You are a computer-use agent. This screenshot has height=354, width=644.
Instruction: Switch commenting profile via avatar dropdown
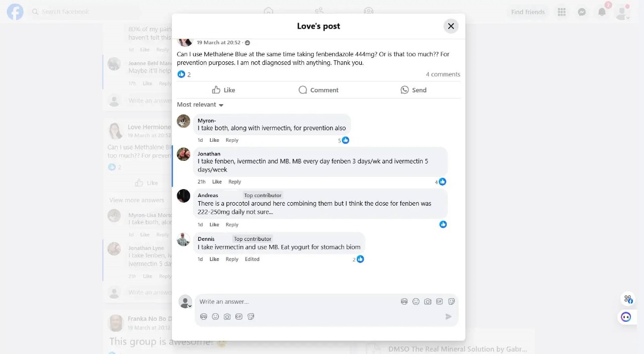(x=186, y=302)
